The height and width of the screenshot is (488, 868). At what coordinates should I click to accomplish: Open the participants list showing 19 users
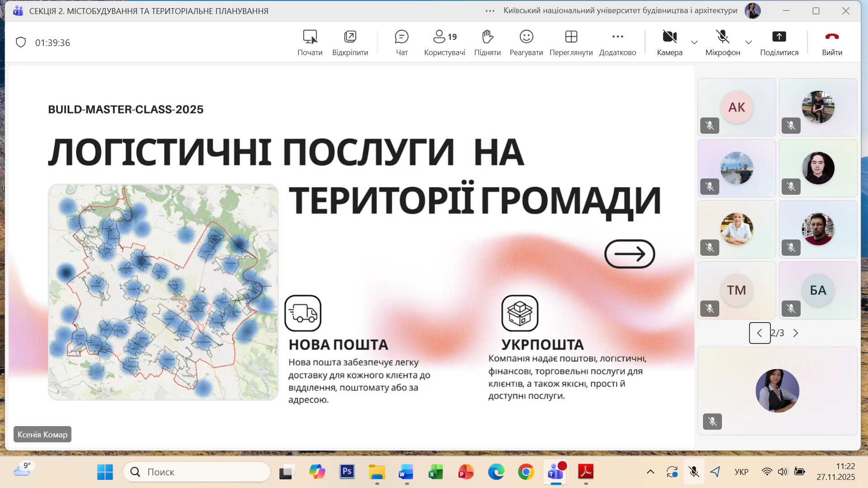444,42
